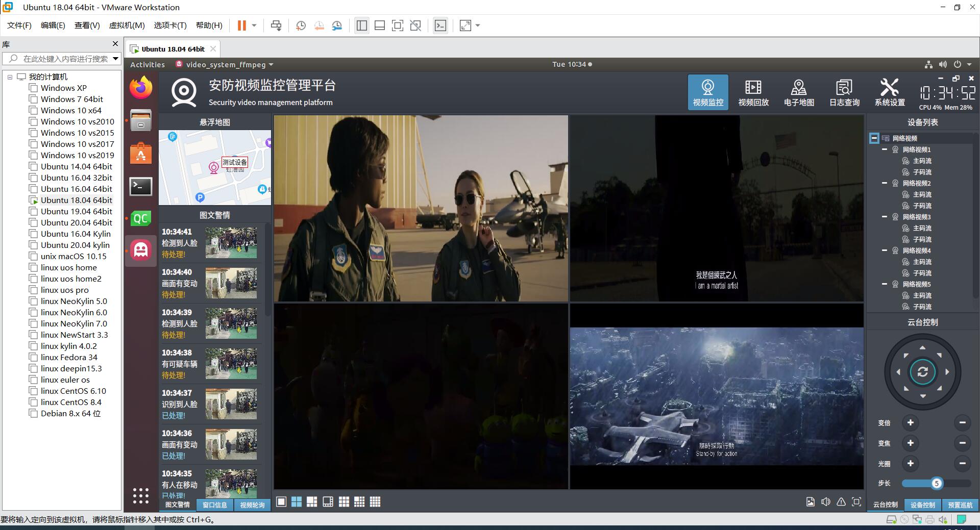Screen dimensions: 980x530
Task: Collapse the 网络视频 root device node
Action: [x=874, y=138]
